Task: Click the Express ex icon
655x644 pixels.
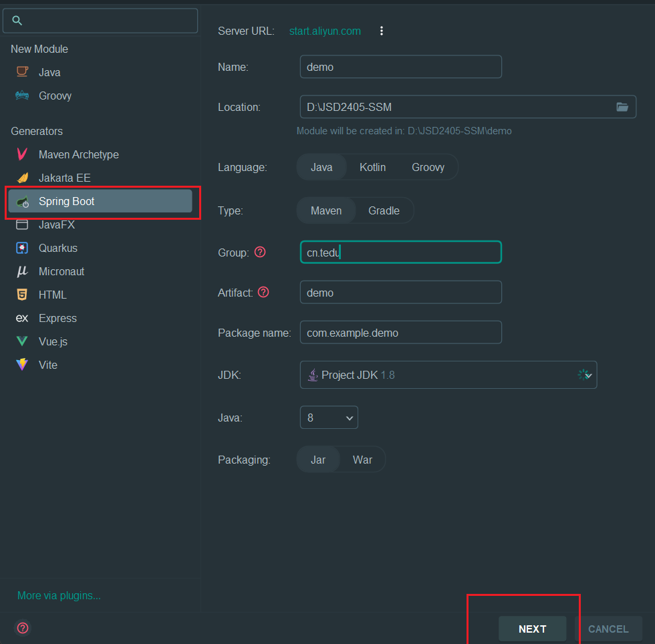Action: (22, 318)
